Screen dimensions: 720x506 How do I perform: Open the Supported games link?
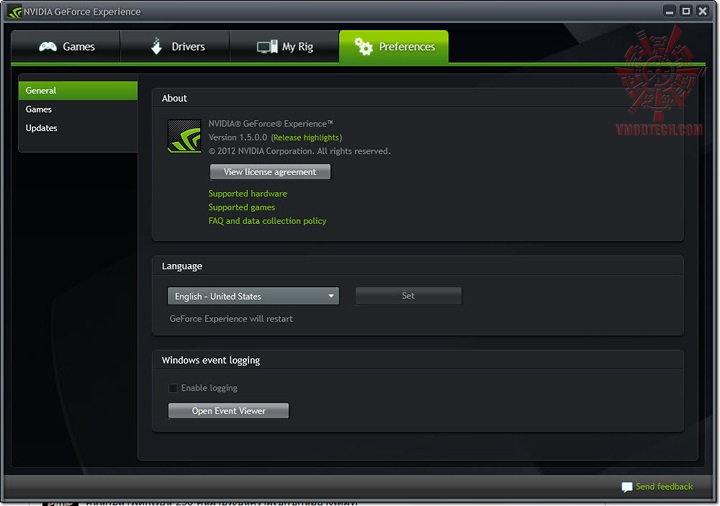(x=242, y=207)
